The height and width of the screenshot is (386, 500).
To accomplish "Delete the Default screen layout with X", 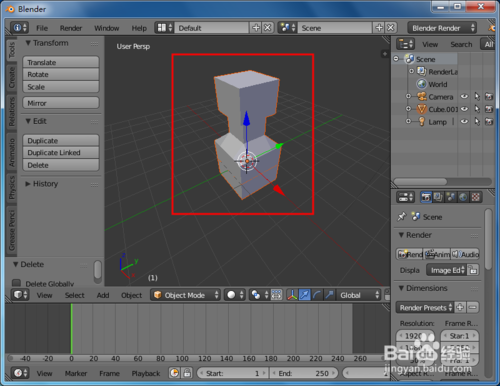I will click(267, 28).
